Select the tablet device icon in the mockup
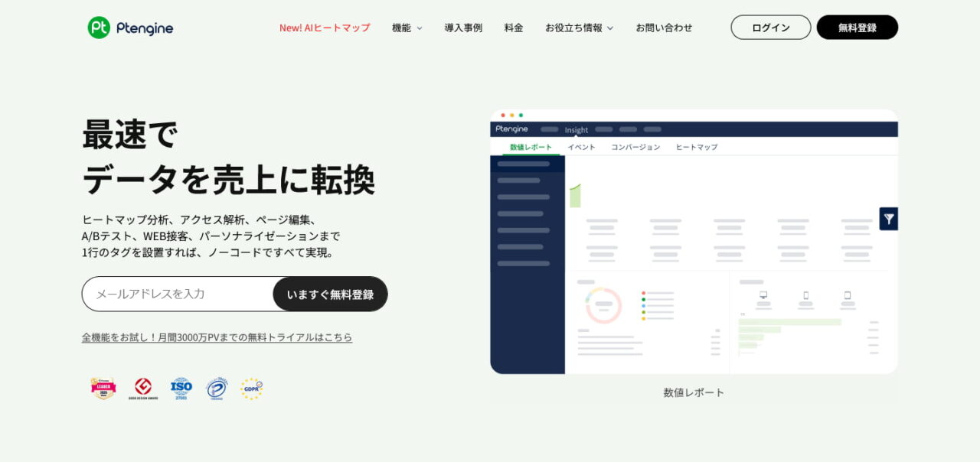 [848, 294]
